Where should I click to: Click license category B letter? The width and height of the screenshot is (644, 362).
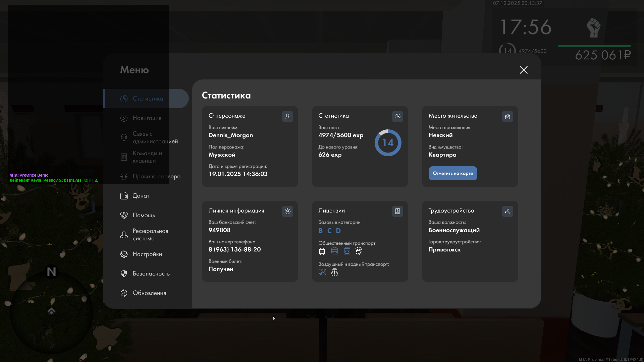tap(321, 231)
